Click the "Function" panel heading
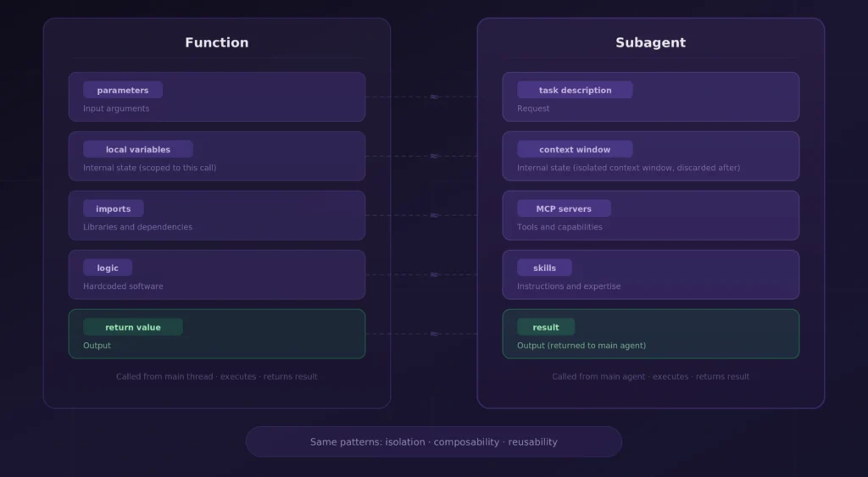This screenshot has height=477, width=868. pos(217,42)
